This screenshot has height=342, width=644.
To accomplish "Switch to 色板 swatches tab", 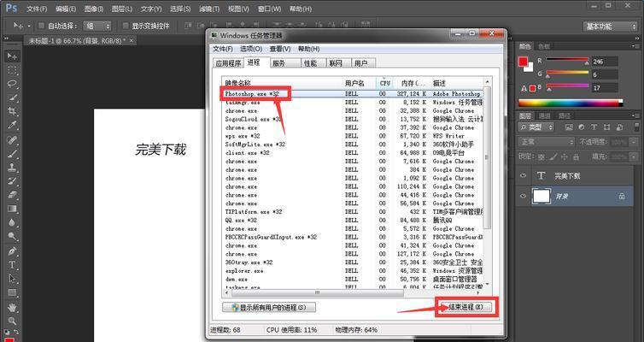I will pyautogui.click(x=544, y=46).
